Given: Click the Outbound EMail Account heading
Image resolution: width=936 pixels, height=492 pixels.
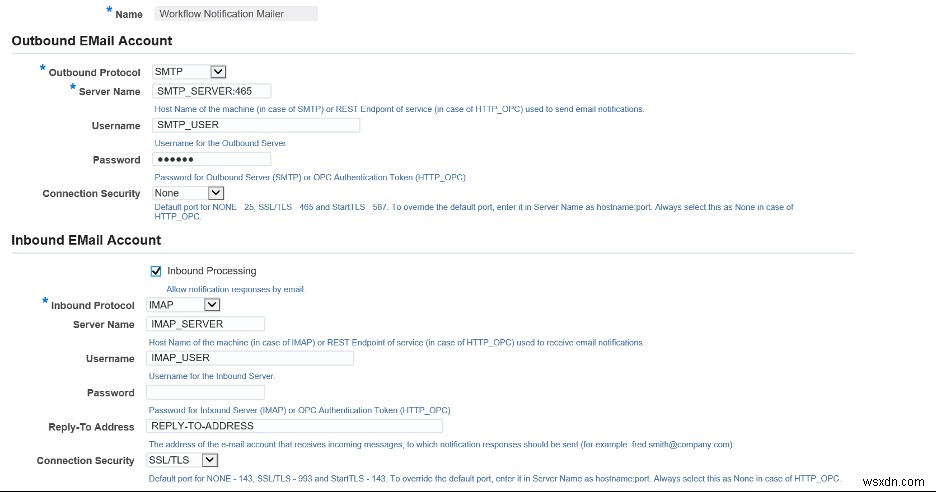Looking at the screenshot, I should (91, 41).
